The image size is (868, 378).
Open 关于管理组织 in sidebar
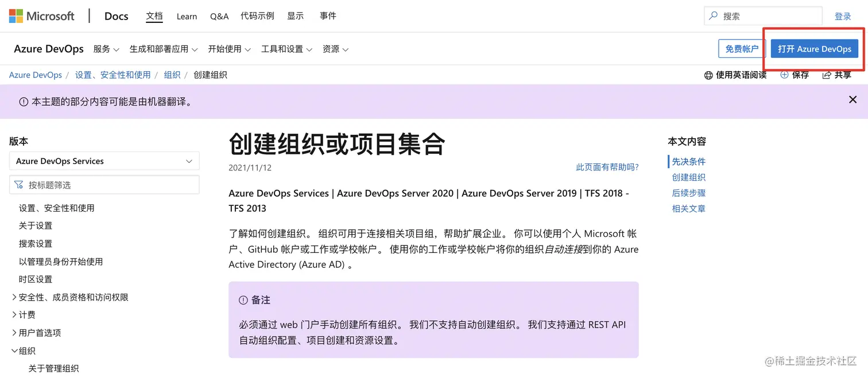click(x=54, y=368)
